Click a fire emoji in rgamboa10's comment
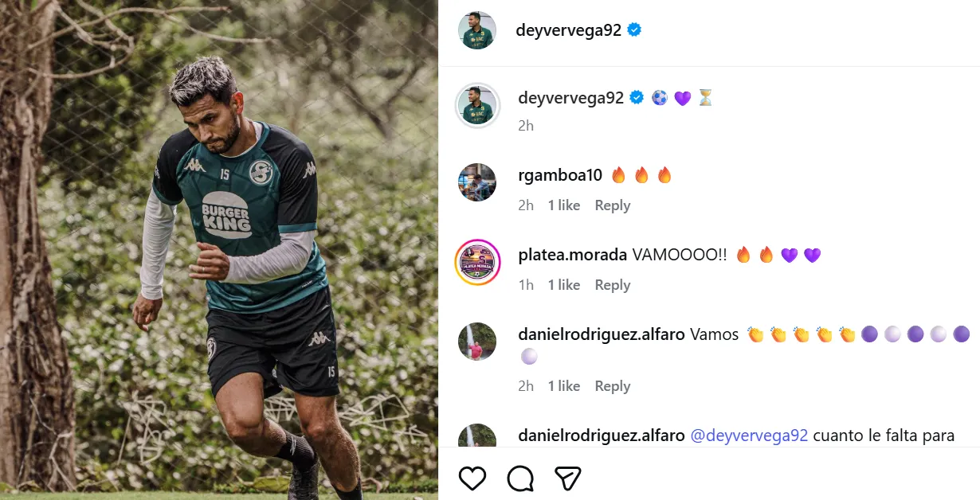Viewport: 980px width, 500px height. [619, 174]
